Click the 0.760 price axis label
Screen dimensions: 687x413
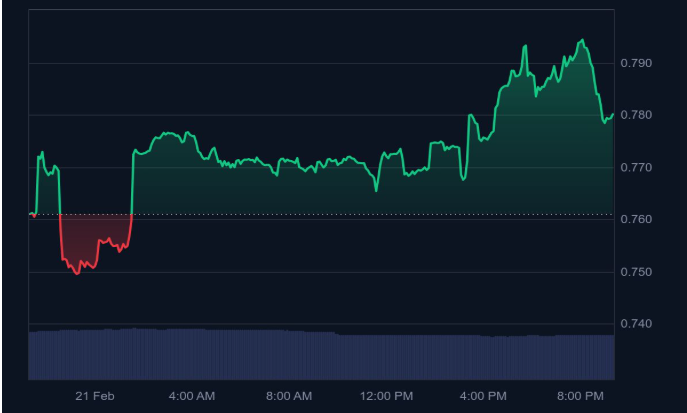coord(637,219)
